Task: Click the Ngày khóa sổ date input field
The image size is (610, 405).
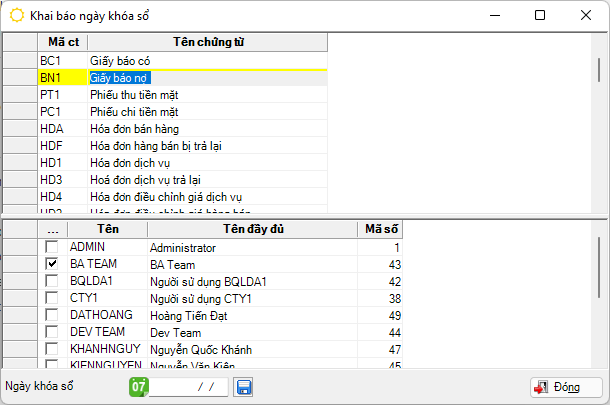Action: click(x=190, y=386)
